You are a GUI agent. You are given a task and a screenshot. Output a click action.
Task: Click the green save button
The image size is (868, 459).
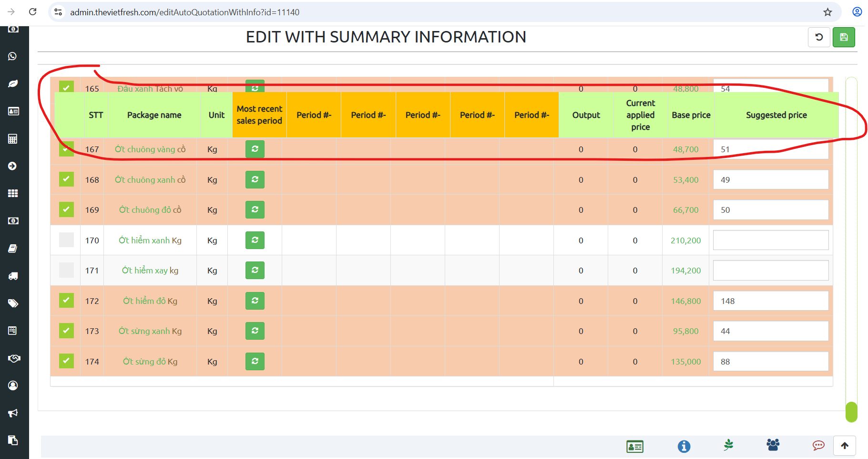843,37
